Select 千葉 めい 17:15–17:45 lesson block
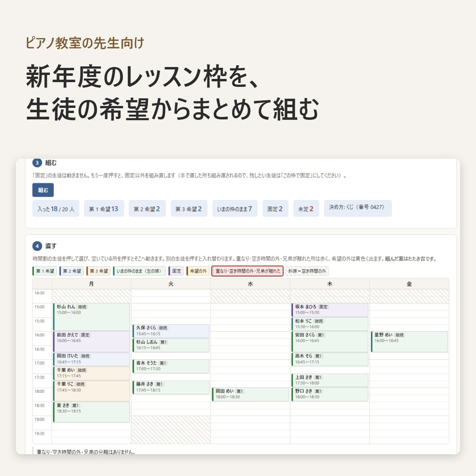 pos(92,373)
